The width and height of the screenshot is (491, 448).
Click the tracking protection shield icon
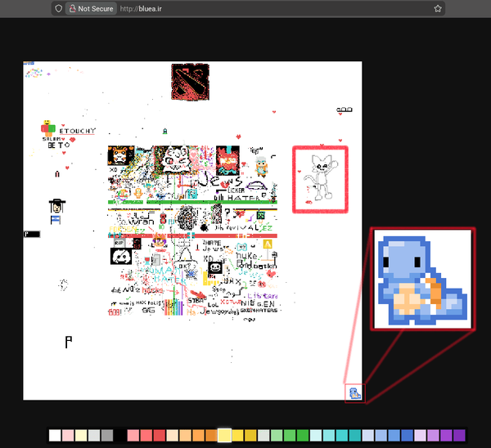tap(59, 8)
